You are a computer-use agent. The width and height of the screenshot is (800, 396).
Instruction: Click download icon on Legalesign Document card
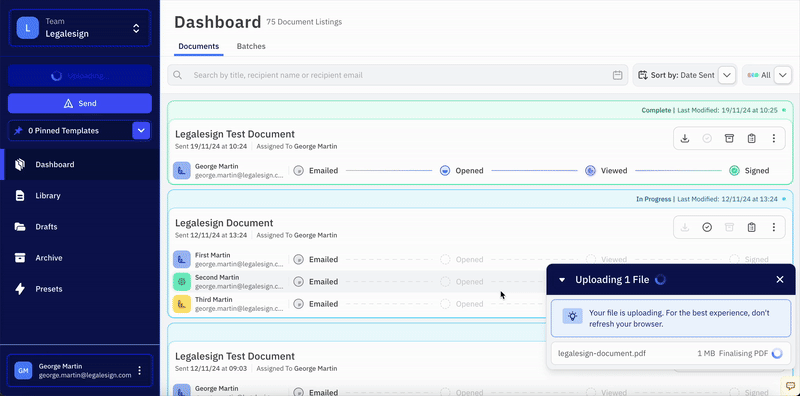pyautogui.click(x=685, y=227)
